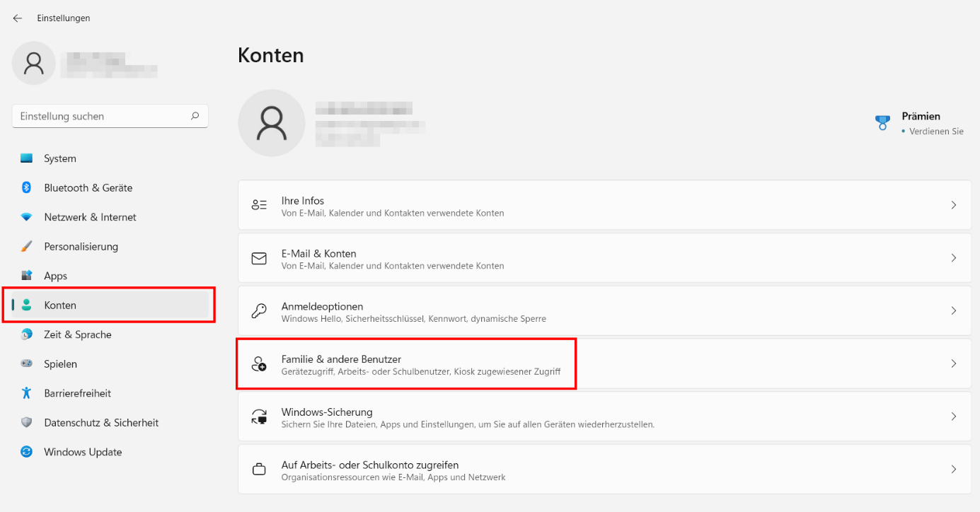
Task: Expand the E-Mail & Konten chevron
Action: 954,258
